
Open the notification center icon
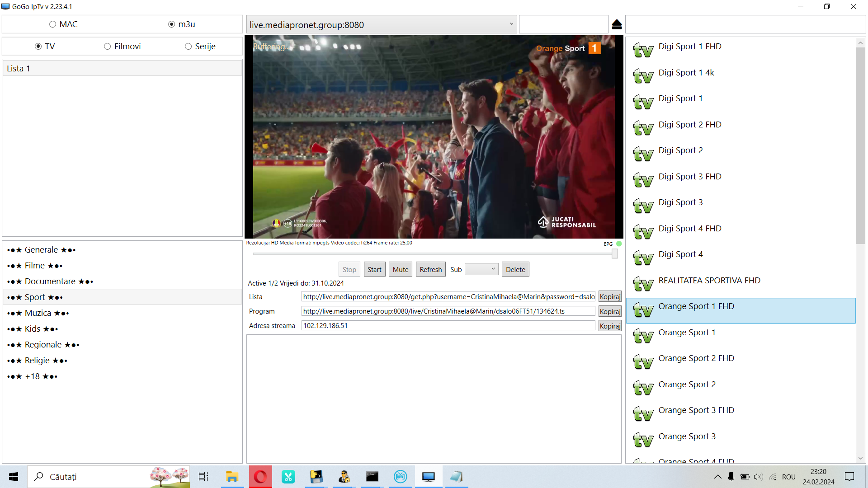849,477
